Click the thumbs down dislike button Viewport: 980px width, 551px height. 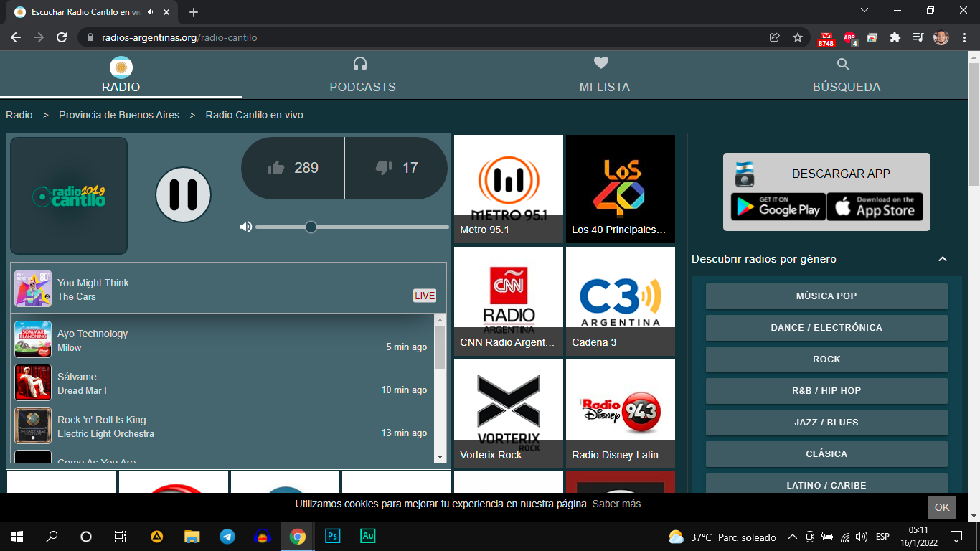point(396,168)
